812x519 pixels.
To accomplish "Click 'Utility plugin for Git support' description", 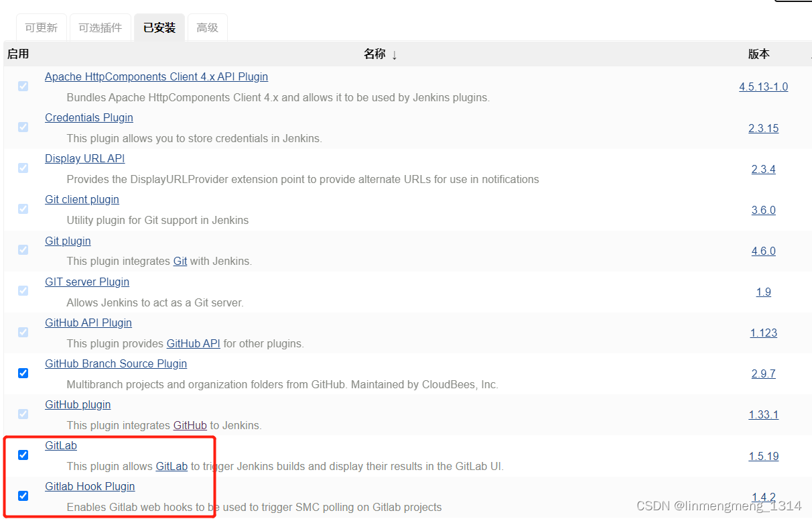I will click(157, 221).
